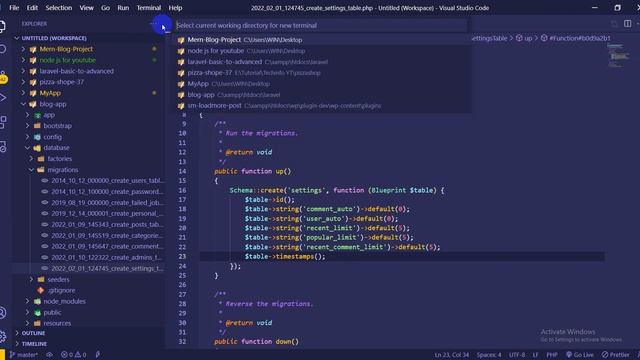640x360 pixels.
Task: Select sm-loadmore-post in directory picker
Action: [321, 106]
